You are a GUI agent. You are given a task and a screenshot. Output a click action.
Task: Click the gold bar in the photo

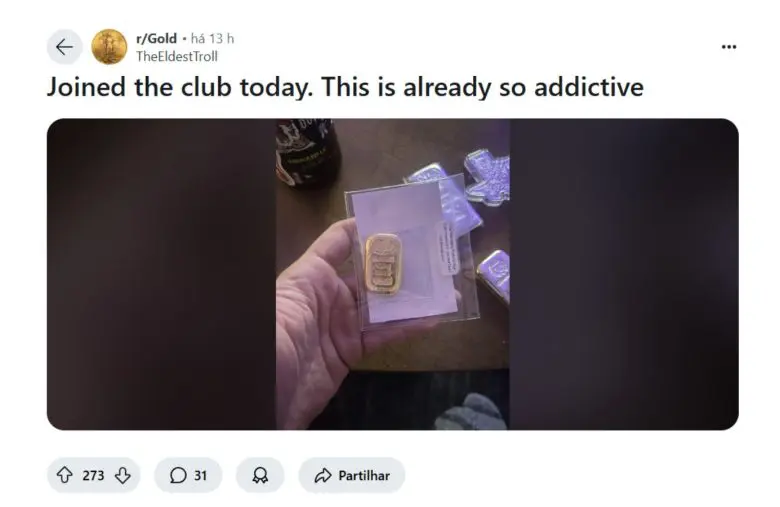[383, 264]
